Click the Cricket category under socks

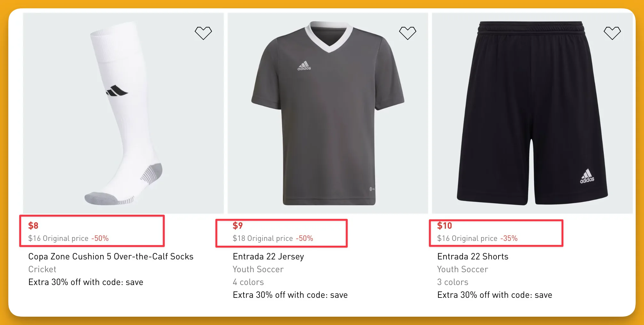click(42, 269)
